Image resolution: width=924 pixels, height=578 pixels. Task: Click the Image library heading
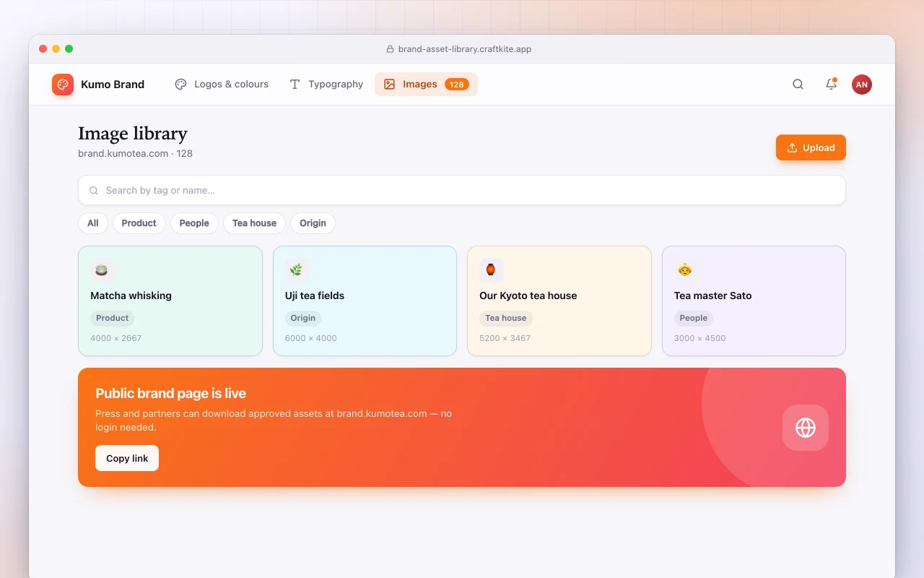click(x=133, y=134)
